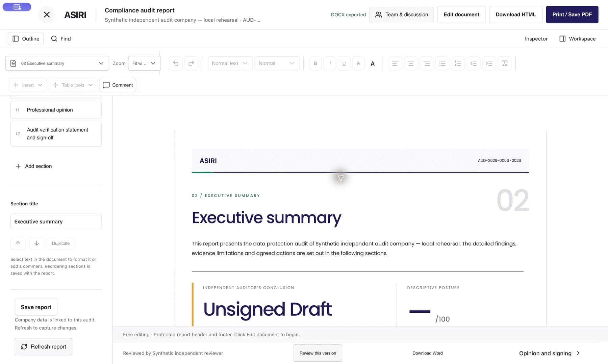This screenshot has width=608, height=364.
Task: Click Print / Save PDF
Action: [572, 15]
